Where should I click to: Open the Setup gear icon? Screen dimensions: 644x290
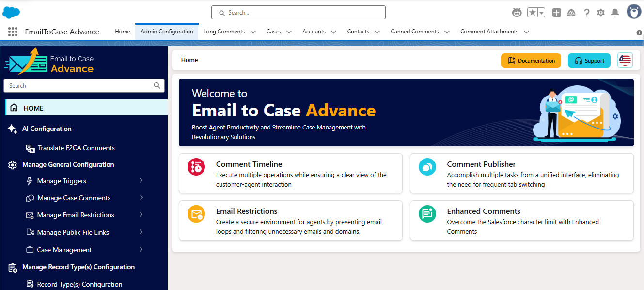(601, 13)
